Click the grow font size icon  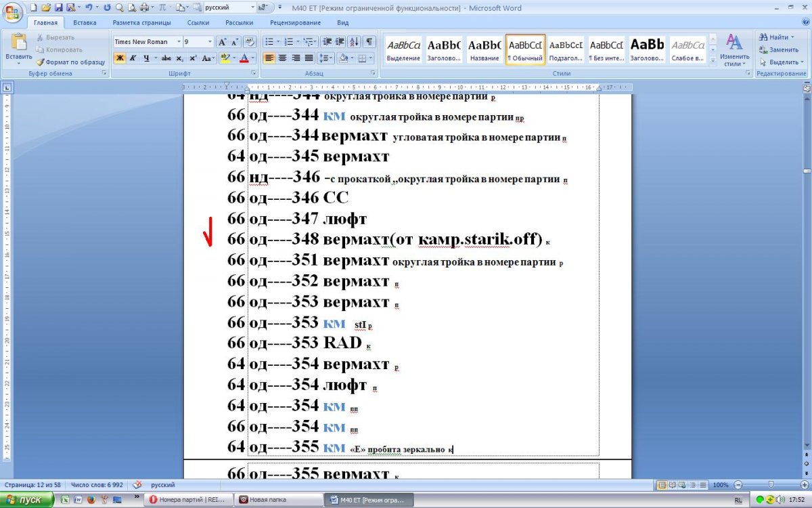(x=222, y=42)
